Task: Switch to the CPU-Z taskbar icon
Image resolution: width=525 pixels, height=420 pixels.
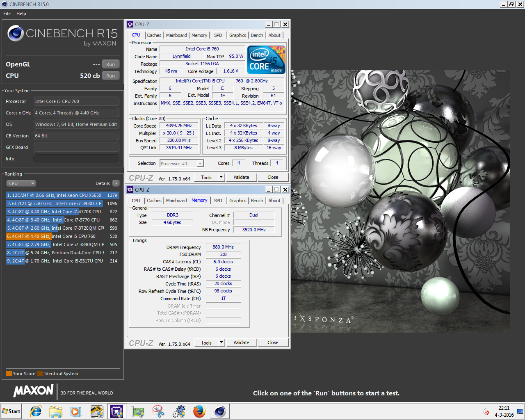Action: coord(116,411)
